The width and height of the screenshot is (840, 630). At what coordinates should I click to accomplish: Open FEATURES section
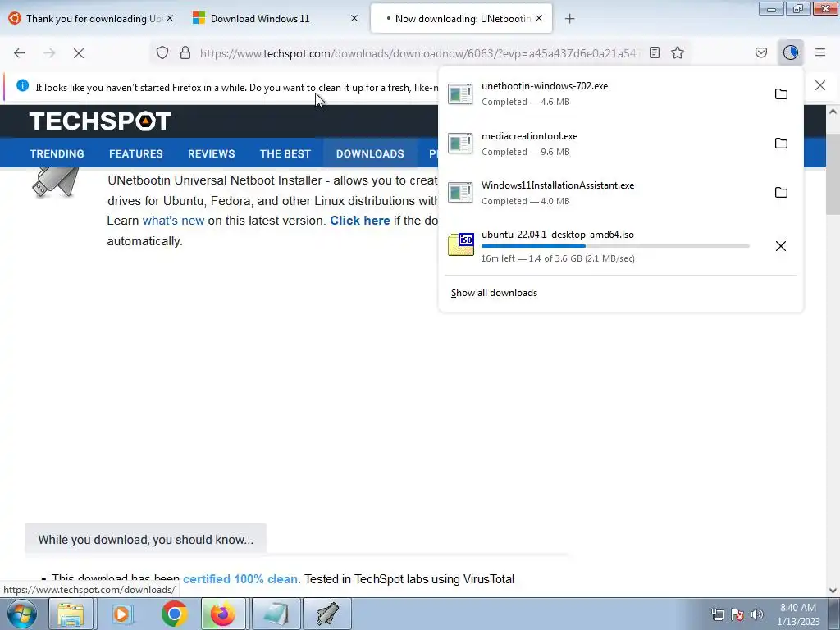point(135,153)
